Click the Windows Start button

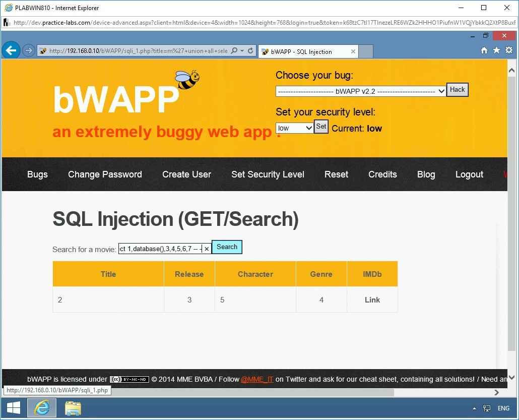[x=13, y=408]
